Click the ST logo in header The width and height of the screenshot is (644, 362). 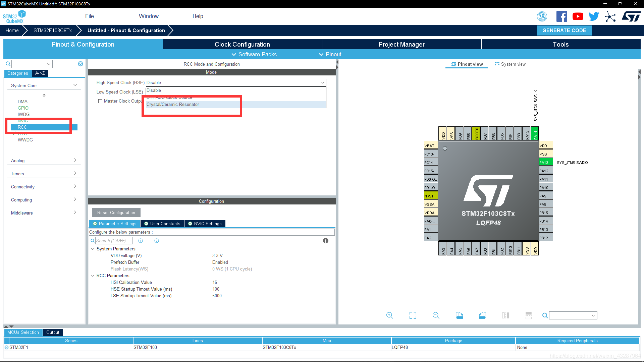(x=631, y=16)
